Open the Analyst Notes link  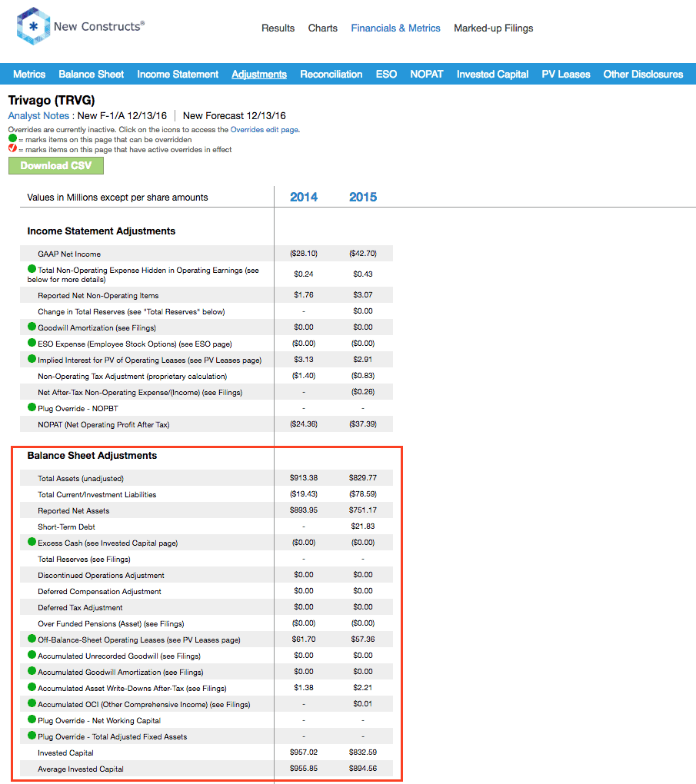pyautogui.click(x=38, y=115)
